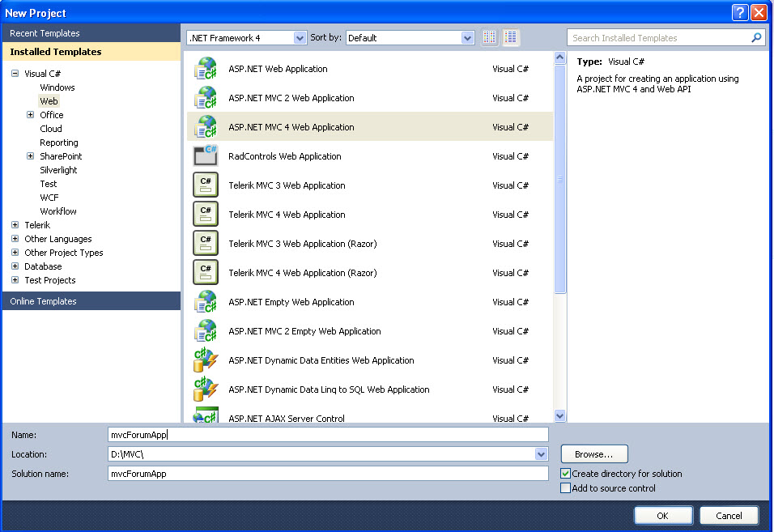
Task: Uncheck Create directory for solution
Action: tap(565, 474)
